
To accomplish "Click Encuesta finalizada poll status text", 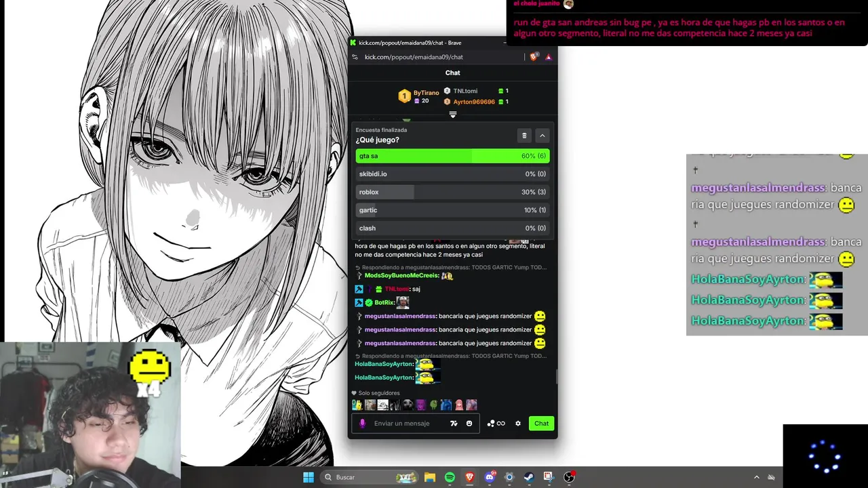I will [x=381, y=130].
